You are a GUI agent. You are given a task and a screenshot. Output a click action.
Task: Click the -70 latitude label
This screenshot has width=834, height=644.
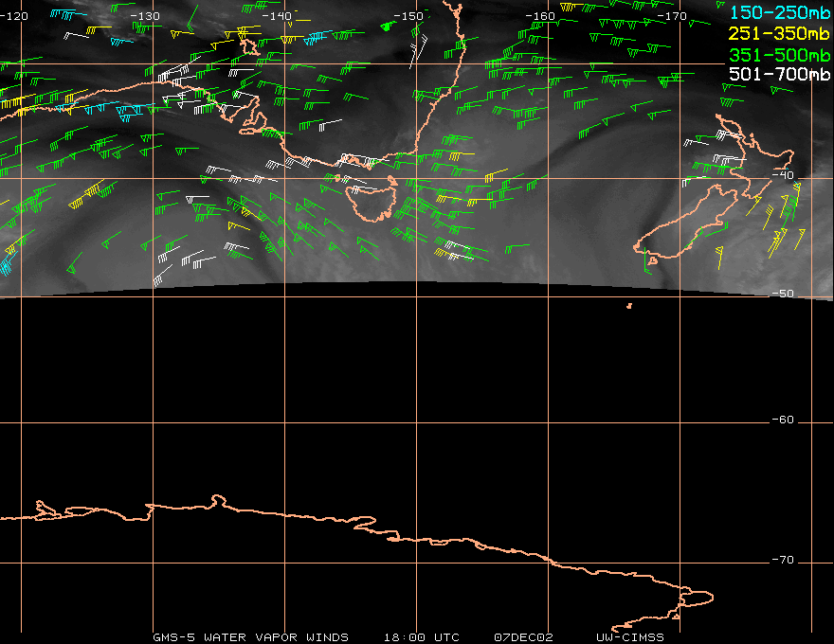783,560
